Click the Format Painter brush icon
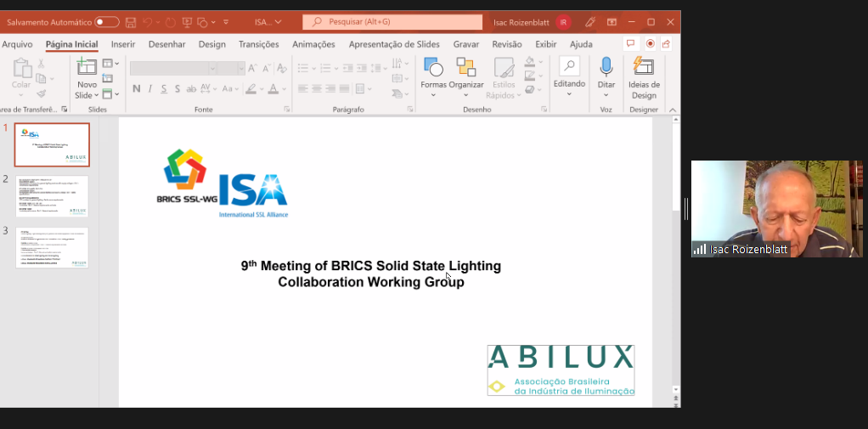Screen dimensions: 868x429 tap(41, 93)
